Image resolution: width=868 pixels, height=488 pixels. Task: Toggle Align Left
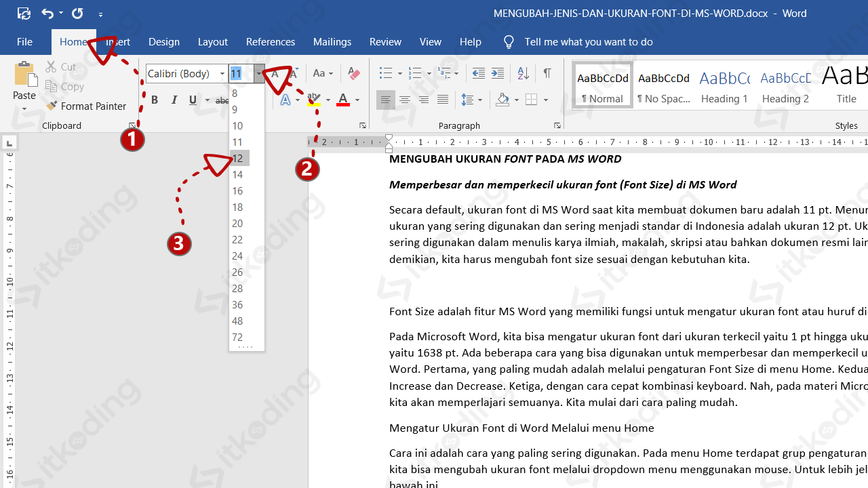coord(386,100)
